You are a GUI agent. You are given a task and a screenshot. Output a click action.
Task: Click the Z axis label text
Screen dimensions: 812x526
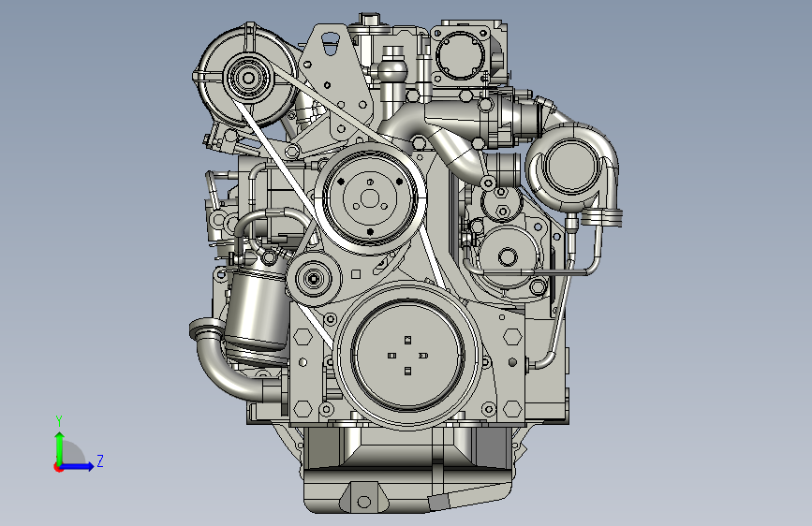click(100, 460)
